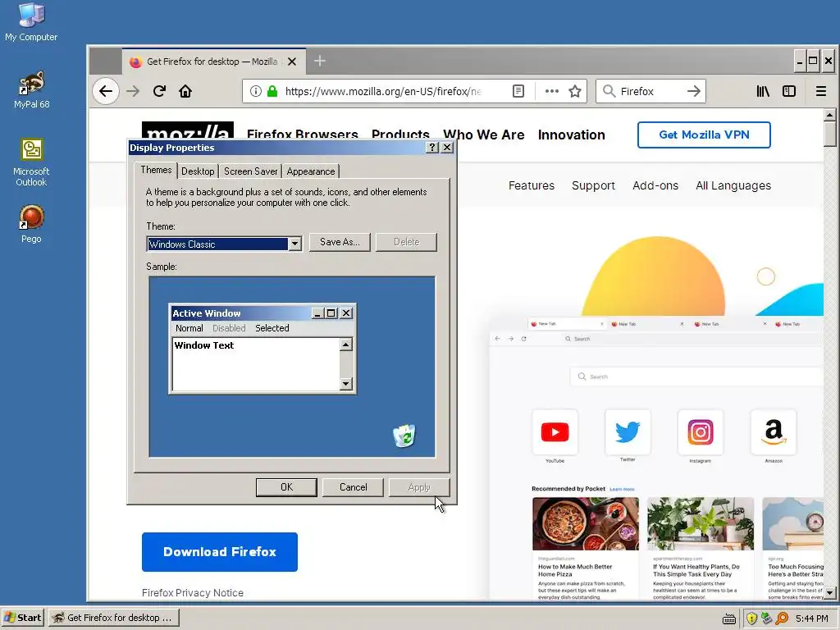Open the Products menu on mozilla site
This screenshot has height=630, width=840.
[x=400, y=135]
